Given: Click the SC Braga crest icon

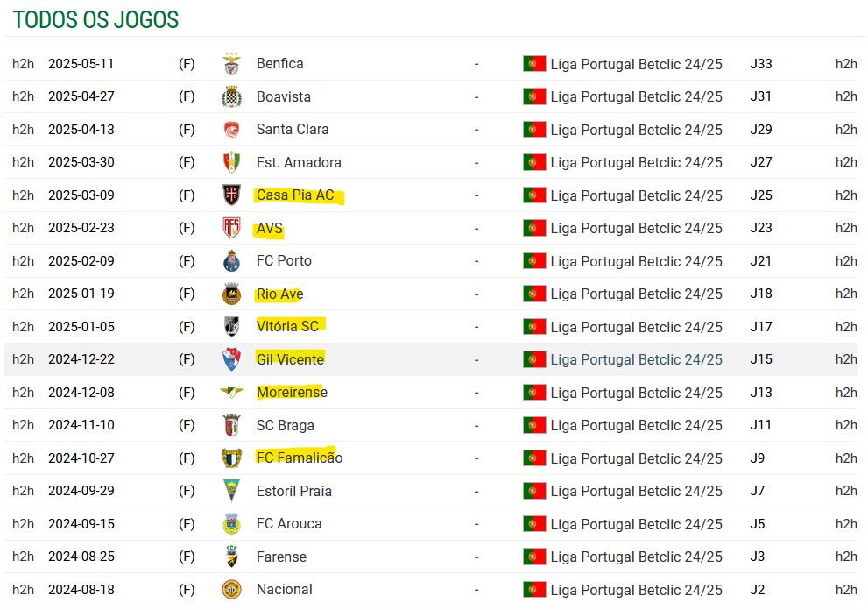Looking at the screenshot, I should (231, 425).
